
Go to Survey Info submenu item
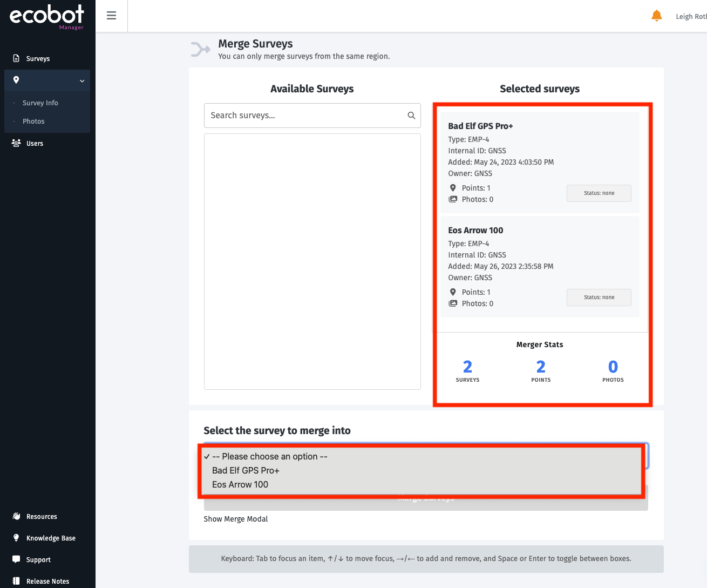(x=40, y=103)
